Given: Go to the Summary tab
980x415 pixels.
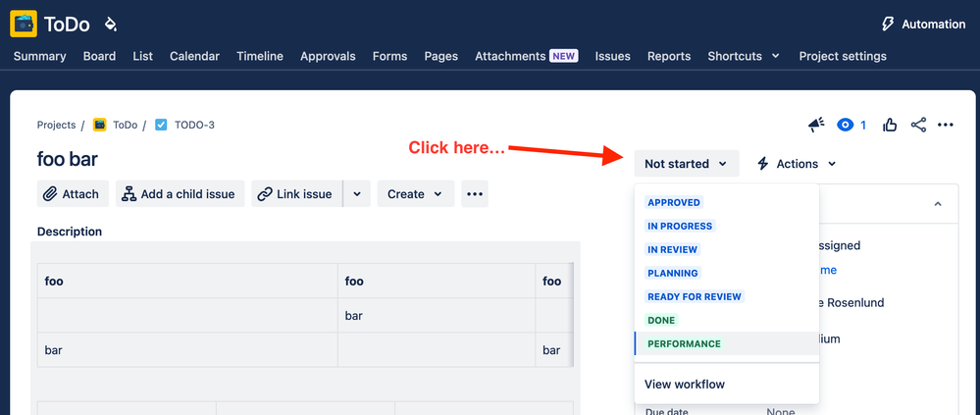Looking at the screenshot, I should [x=39, y=56].
